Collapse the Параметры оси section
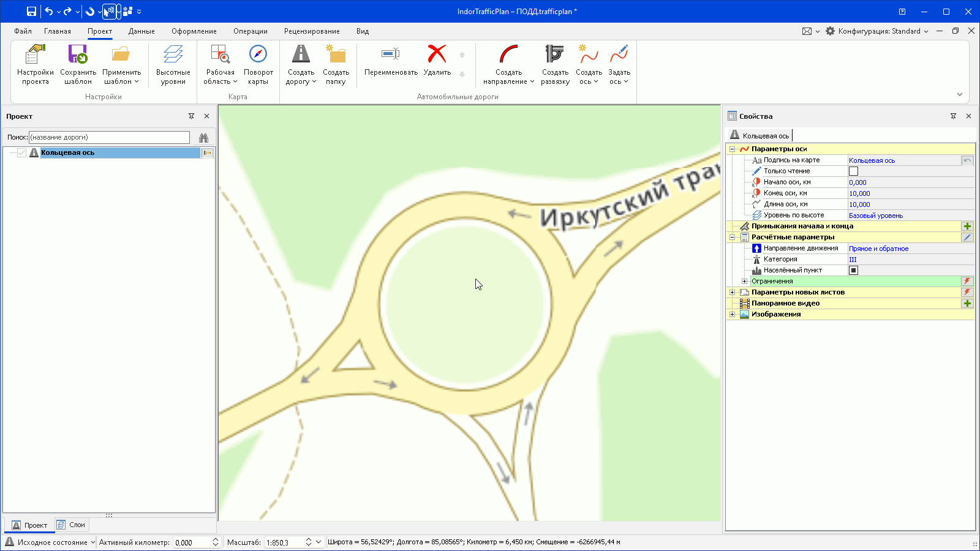Image resolution: width=980 pixels, height=551 pixels. click(x=733, y=149)
